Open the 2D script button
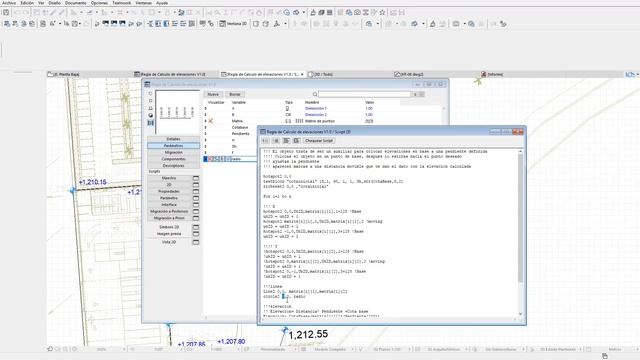 (169, 185)
